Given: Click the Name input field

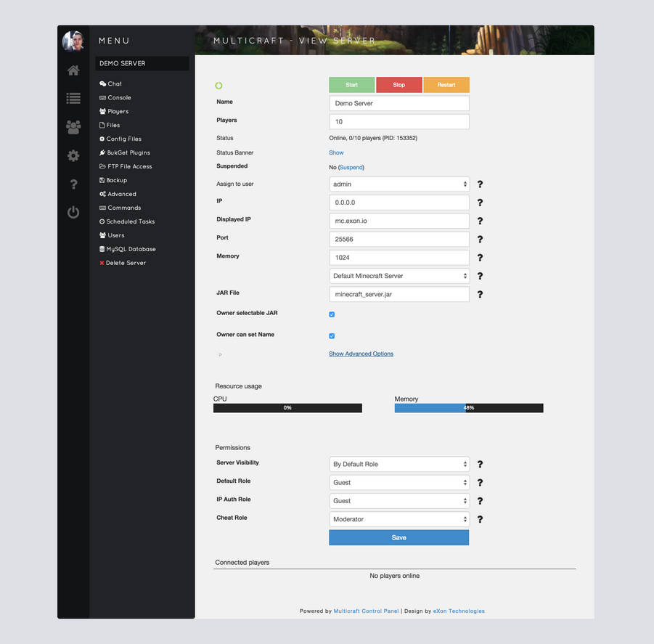Looking at the screenshot, I should (399, 103).
